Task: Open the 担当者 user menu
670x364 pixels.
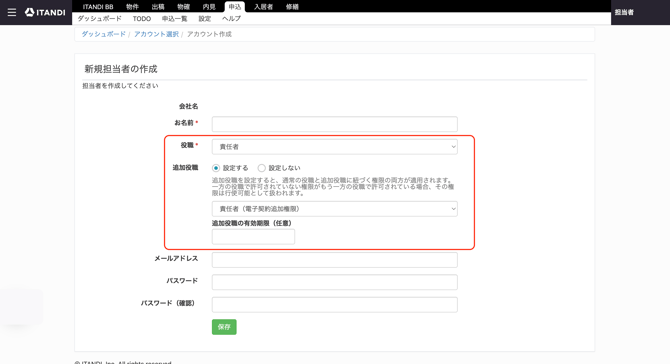Action: click(x=624, y=12)
